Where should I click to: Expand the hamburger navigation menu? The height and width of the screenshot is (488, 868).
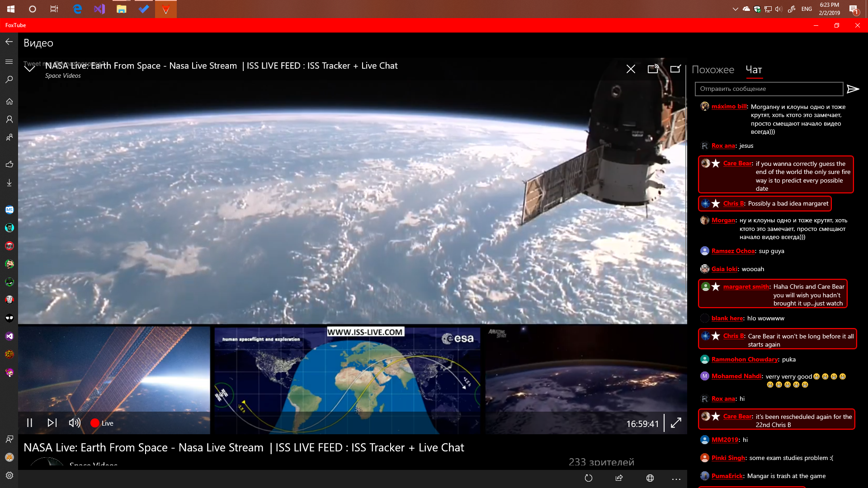(9, 61)
